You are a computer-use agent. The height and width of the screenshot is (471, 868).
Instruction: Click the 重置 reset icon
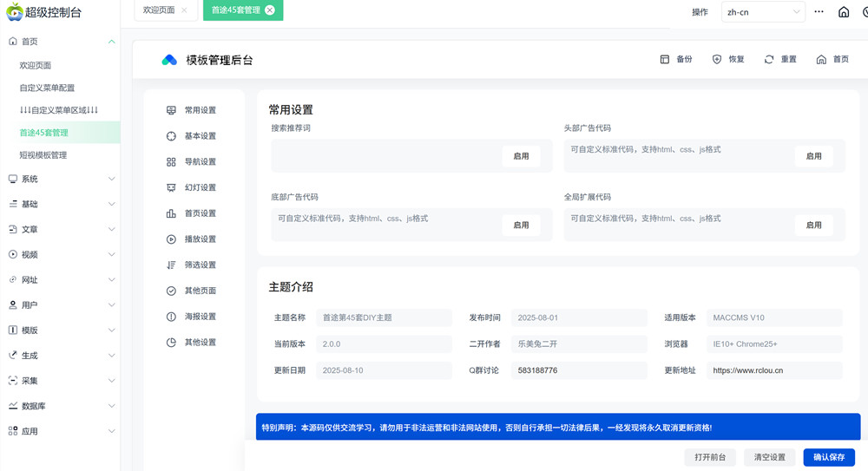pyautogui.click(x=769, y=60)
